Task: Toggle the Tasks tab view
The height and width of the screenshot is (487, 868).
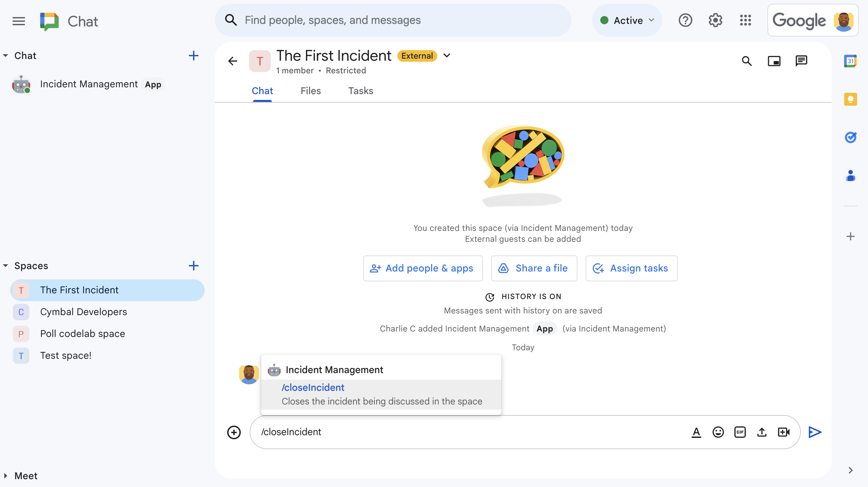Action: 361,91
